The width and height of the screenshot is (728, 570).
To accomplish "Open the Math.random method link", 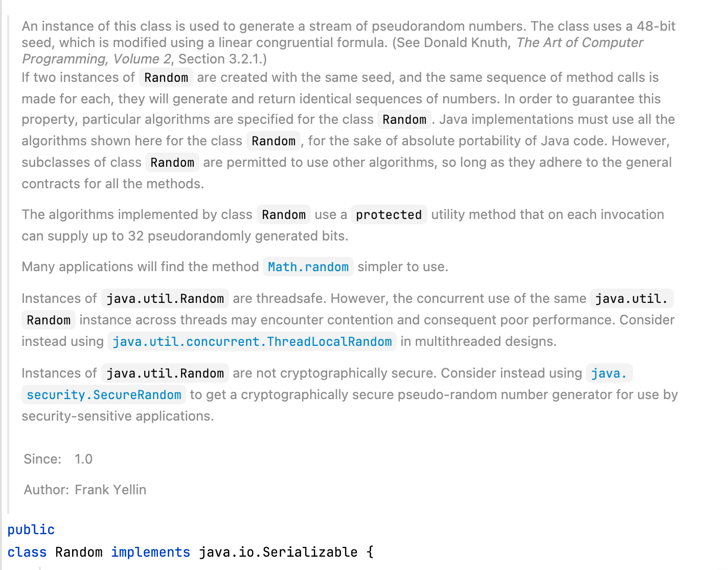I will point(308,267).
